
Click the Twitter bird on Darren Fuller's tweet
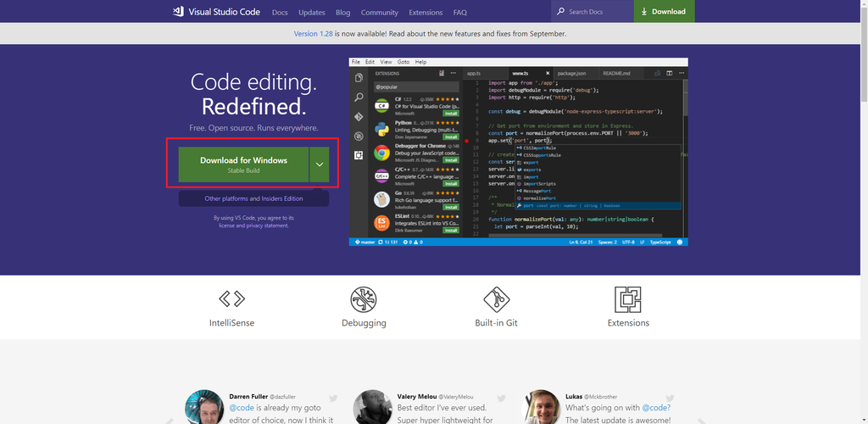point(333,398)
